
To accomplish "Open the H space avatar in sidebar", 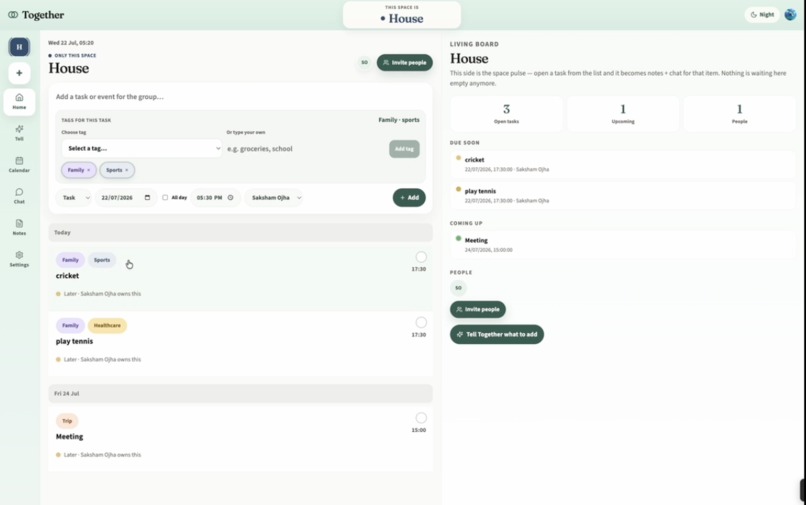I will tap(19, 47).
